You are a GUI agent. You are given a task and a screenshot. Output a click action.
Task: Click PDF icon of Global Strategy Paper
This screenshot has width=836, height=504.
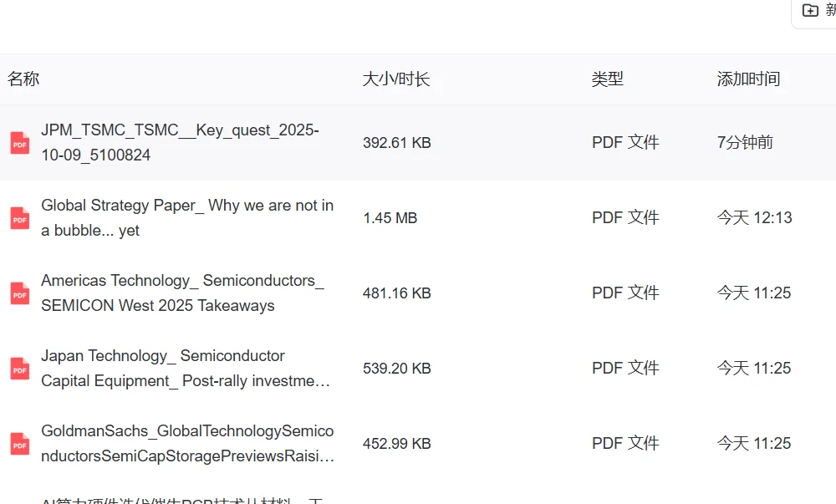[x=20, y=218]
